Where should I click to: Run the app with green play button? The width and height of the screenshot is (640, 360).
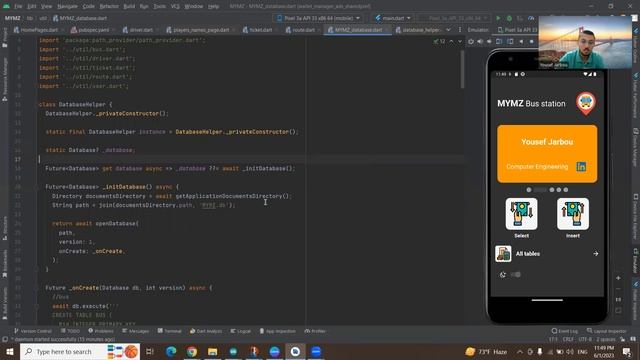(498, 18)
